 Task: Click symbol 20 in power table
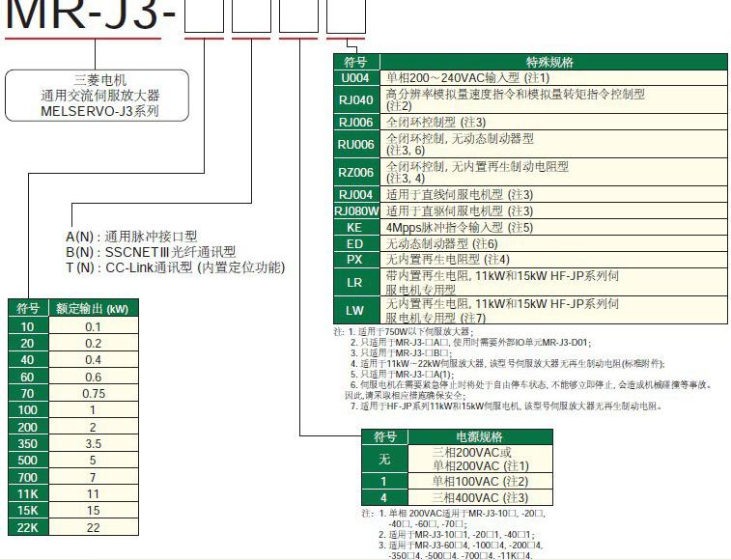(x=28, y=343)
